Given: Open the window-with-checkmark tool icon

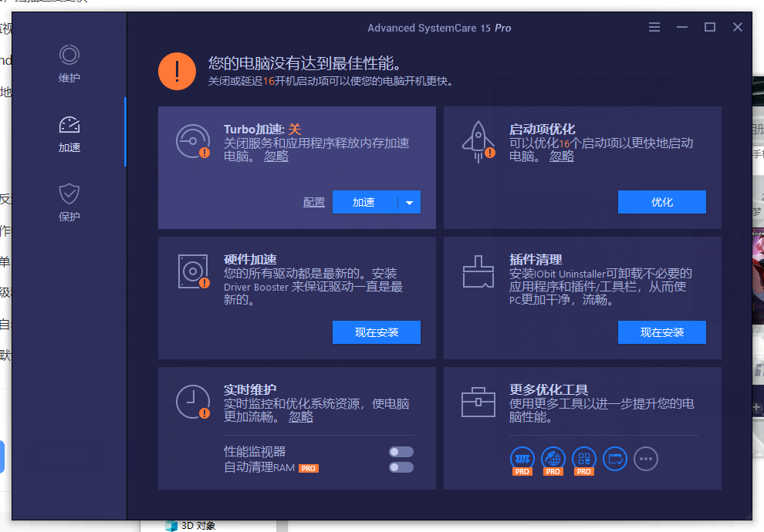Looking at the screenshot, I should pos(615,459).
